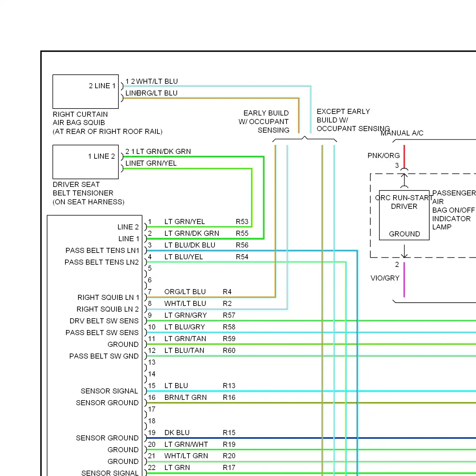Click the 'VIO/GRY' wire label

(385, 278)
